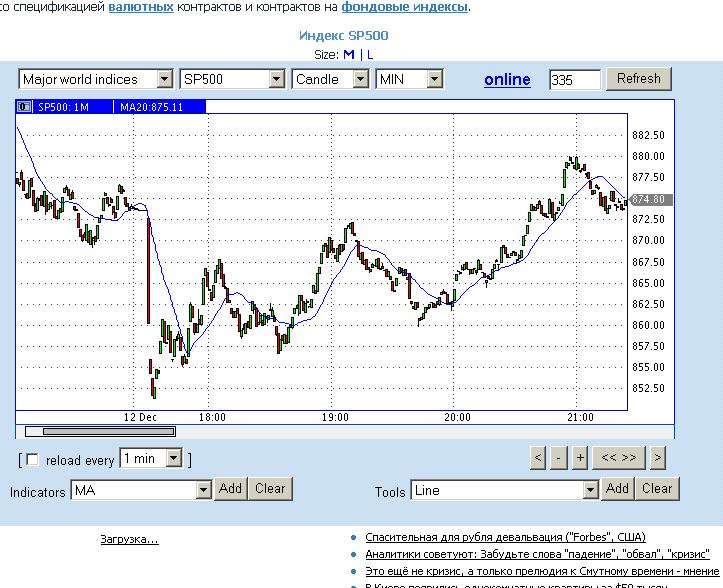The height and width of the screenshot is (588, 723).
Task: Click the zoom in '+' chart button
Action: pyautogui.click(x=580, y=458)
